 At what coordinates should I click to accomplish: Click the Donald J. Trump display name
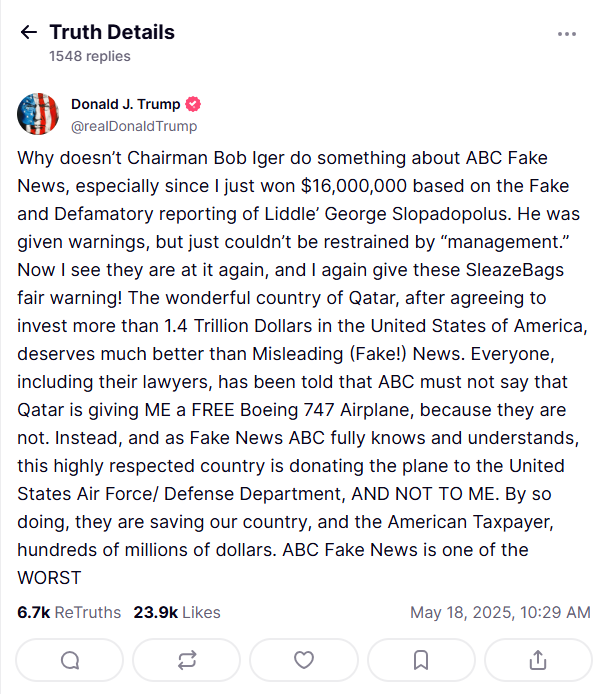pyautogui.click(x=126, y=104)
